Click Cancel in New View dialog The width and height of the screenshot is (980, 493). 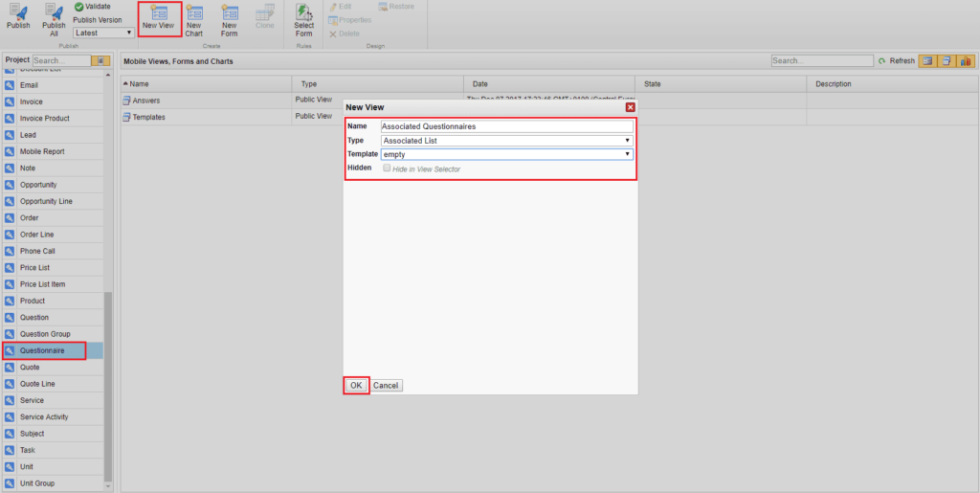386,385
